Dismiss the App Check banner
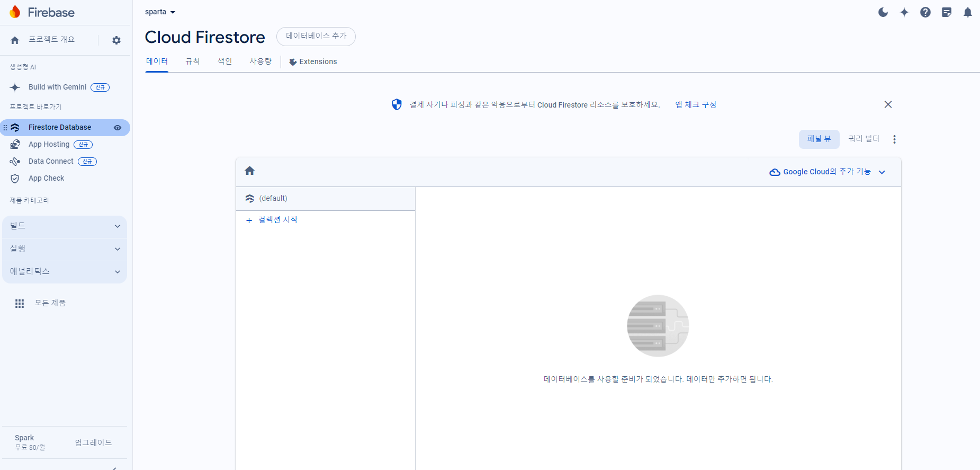 [x=888, y=104]
